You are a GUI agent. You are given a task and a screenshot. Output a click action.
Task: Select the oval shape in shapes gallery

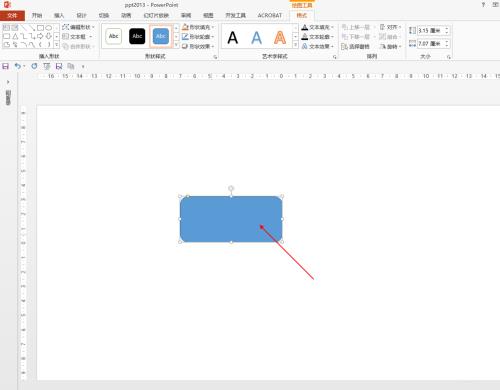[x=49, y=27]
